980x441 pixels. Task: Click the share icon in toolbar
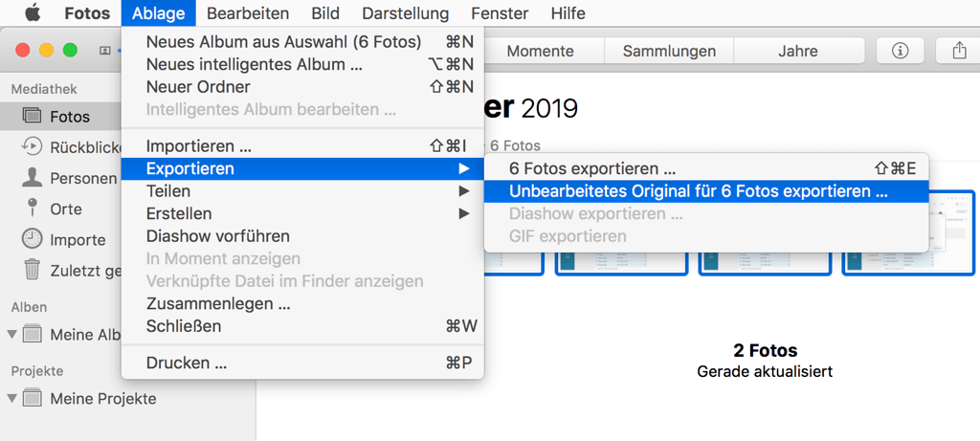pyautogui.click(x=959, y=51)
